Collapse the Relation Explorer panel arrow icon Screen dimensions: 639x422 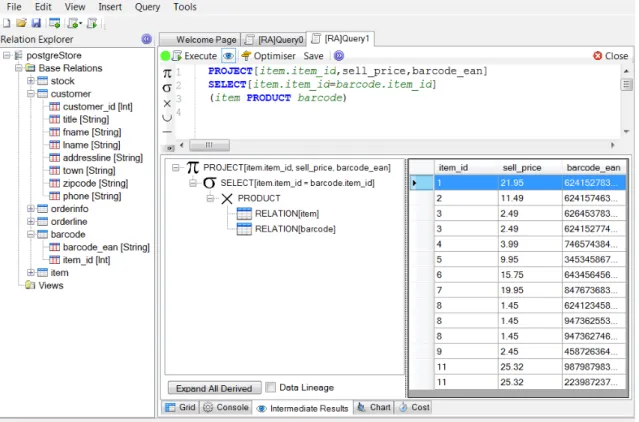147,39
